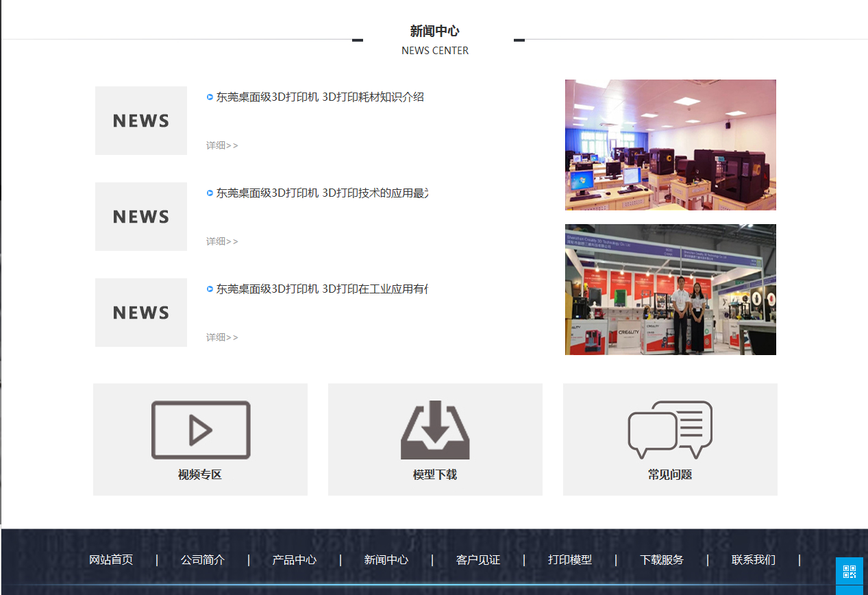This screenshot has width=868, height=595.
Task: Click the bullet icon next to the second news title
Action: coord(209,193)
